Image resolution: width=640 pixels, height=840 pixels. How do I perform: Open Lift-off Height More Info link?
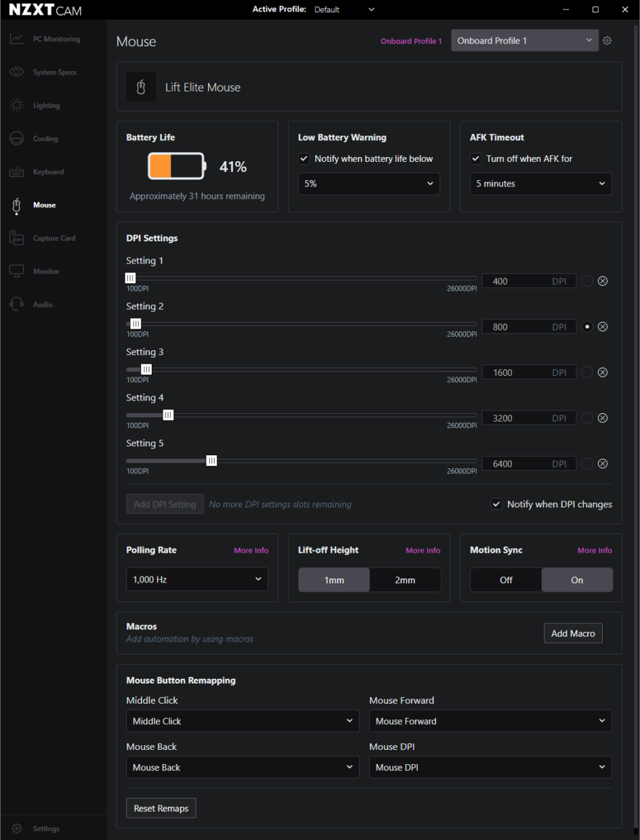[423, 551]
